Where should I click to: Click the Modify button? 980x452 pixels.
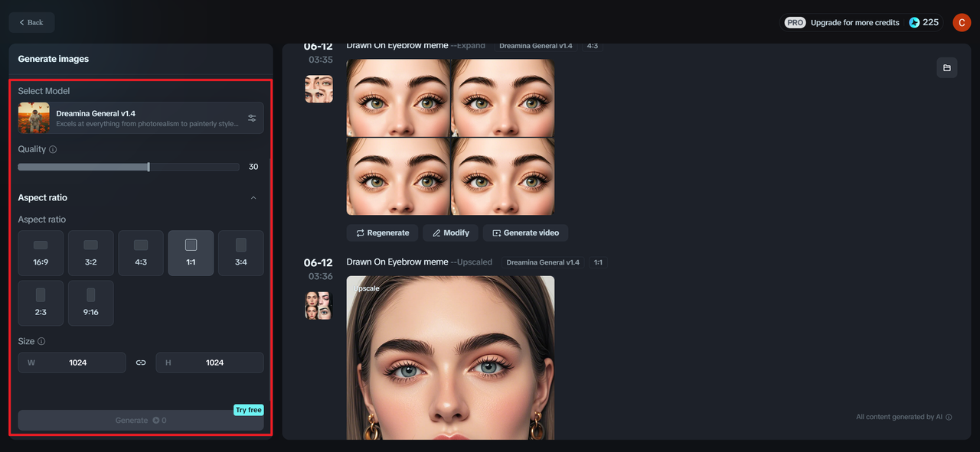coord(450,233)
